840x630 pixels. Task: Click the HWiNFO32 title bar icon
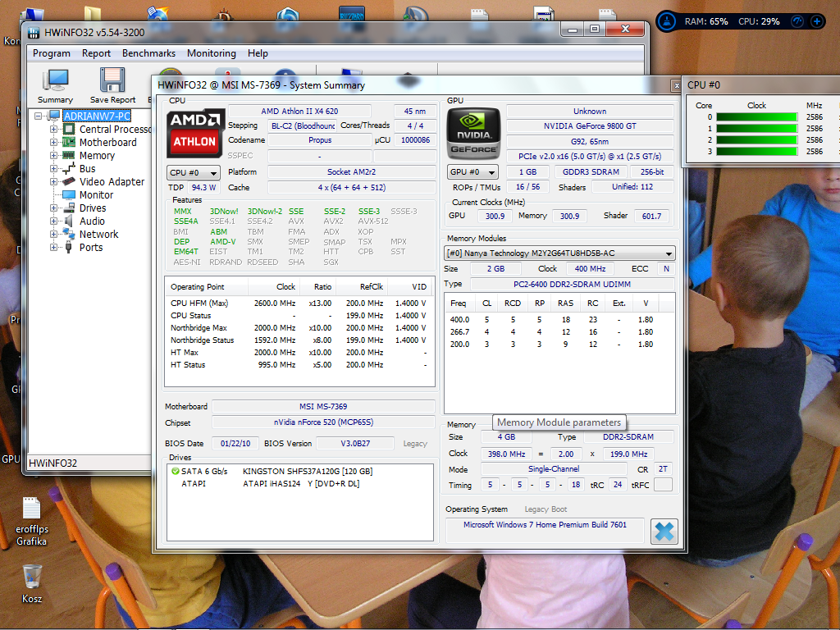(x=34, y=33)
